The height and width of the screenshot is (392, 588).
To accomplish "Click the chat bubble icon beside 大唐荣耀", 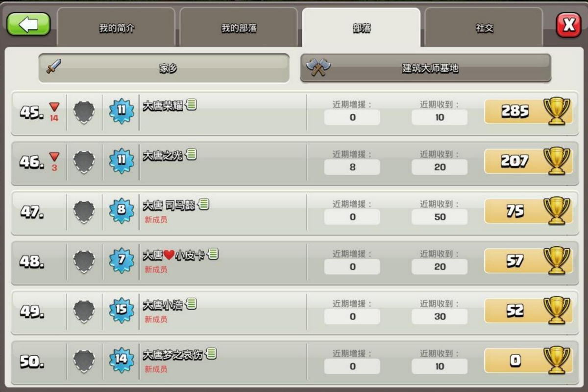I will (191, 104).
